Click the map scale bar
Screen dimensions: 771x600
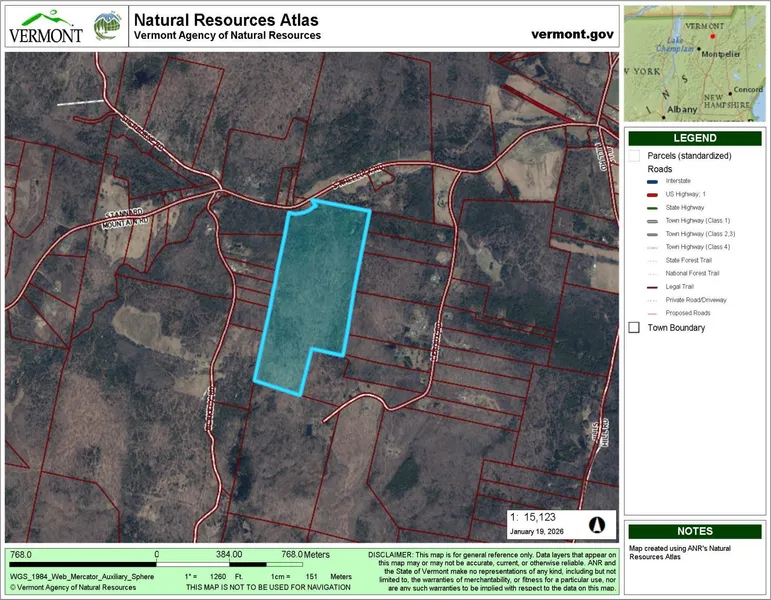click(156, 564)
